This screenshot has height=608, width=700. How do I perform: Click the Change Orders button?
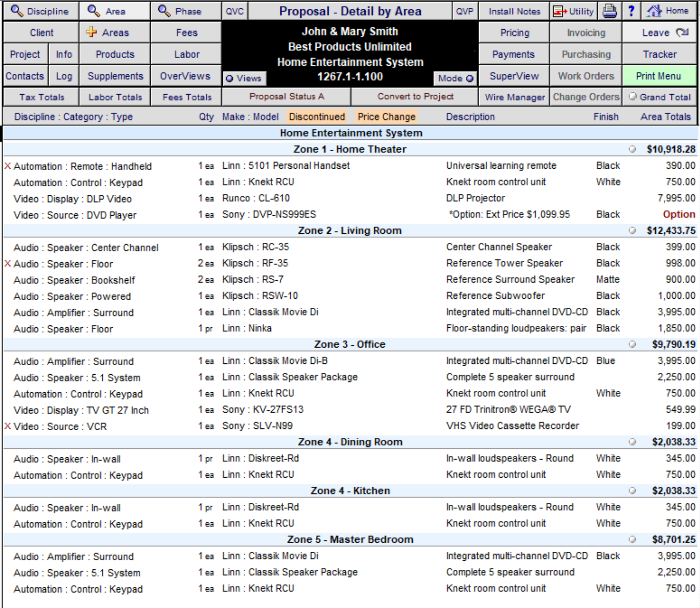(586, 97)
